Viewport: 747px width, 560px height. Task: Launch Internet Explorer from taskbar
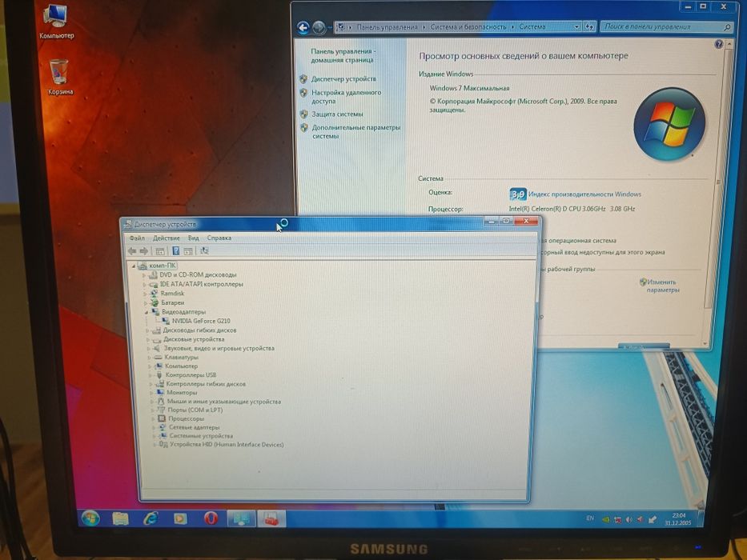point(151,518)
